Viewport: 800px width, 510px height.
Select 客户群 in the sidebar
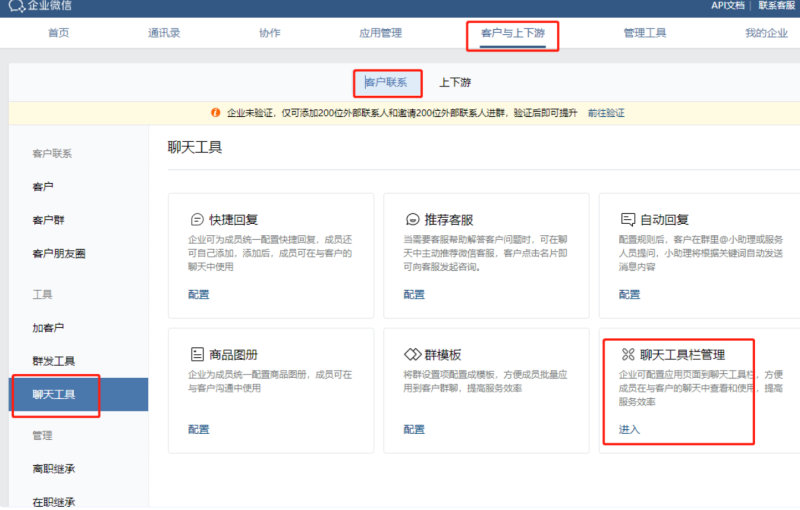click(48, 220)
